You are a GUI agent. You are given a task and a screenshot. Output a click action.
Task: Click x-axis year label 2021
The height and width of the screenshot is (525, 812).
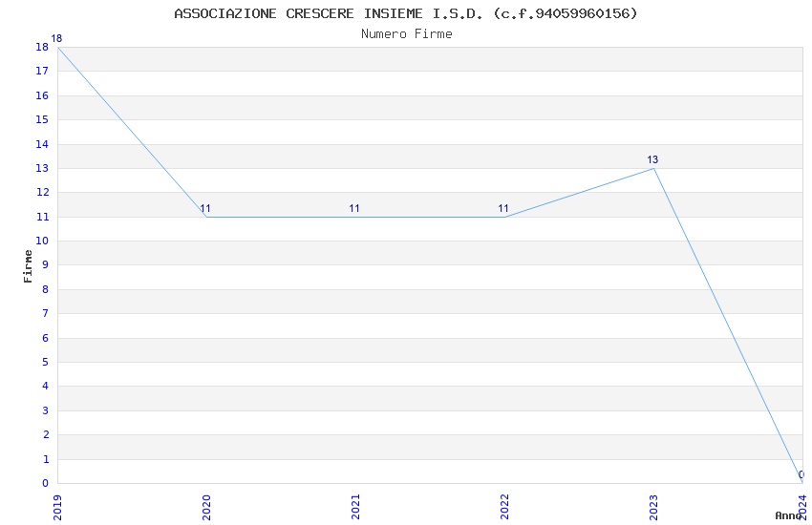pyautogui.click(x=355, y=507)
